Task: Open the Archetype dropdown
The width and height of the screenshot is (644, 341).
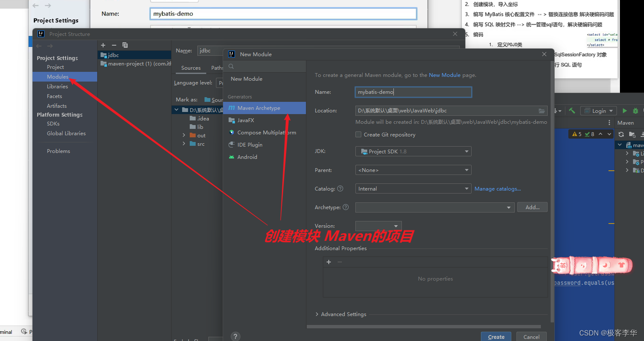Action: coord(435,207)
